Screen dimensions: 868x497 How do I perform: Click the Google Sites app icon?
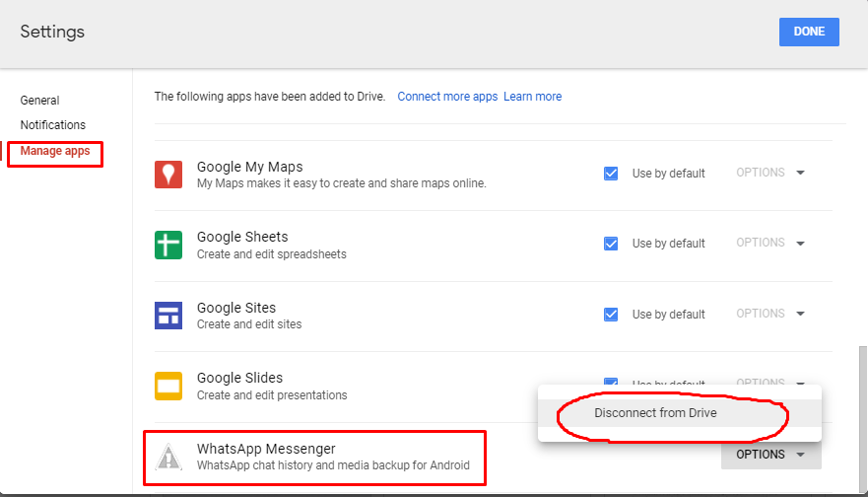click(168, 316)
